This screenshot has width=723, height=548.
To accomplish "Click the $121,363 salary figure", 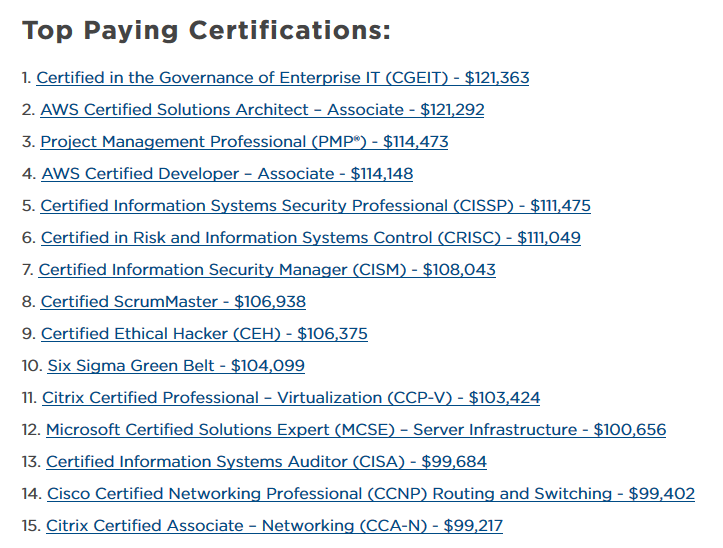I will (x=497, y=78).
